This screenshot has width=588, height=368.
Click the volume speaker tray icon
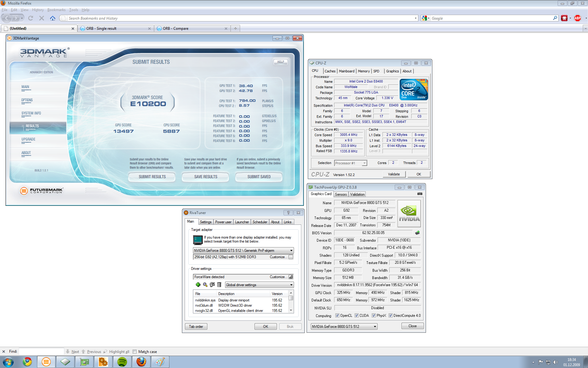[x=556, y=362]
